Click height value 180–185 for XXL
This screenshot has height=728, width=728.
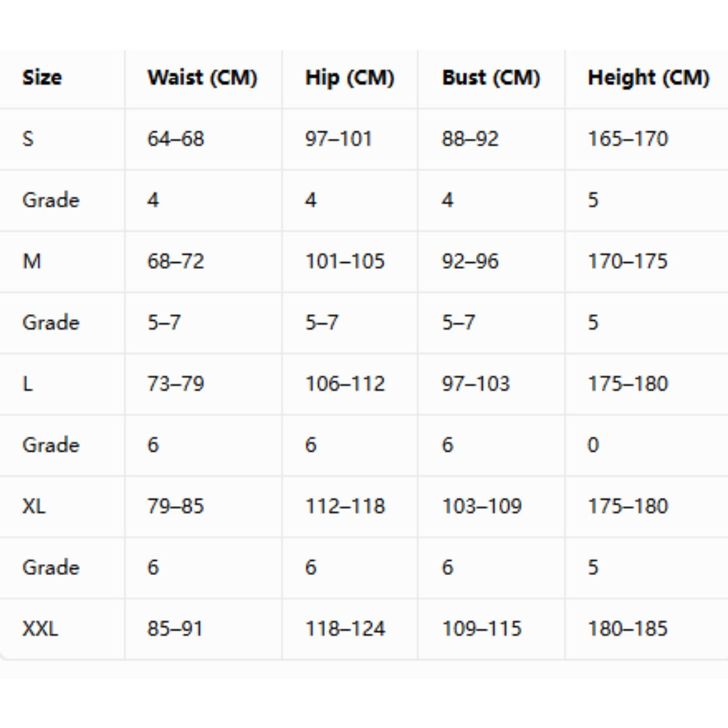click(x=628, y=629)
